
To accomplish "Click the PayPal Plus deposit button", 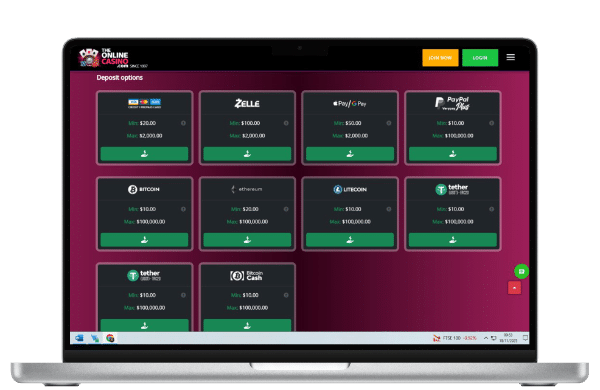I will point(453,154).
